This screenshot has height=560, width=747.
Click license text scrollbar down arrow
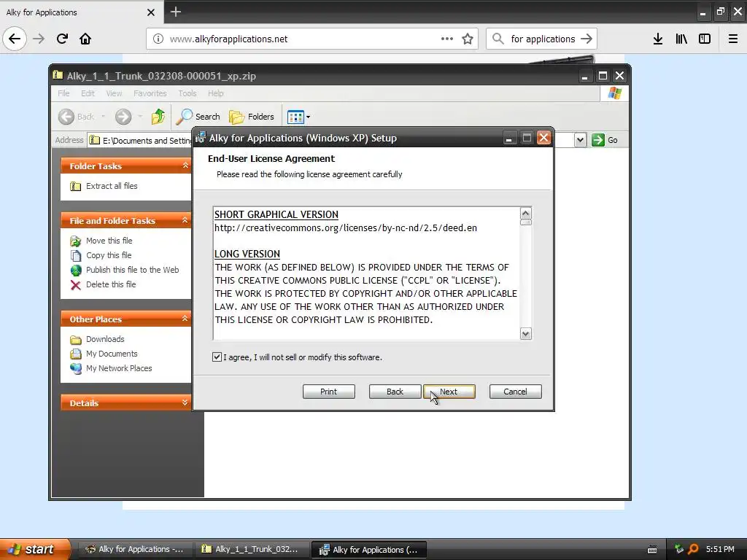[x=525, y=334]
